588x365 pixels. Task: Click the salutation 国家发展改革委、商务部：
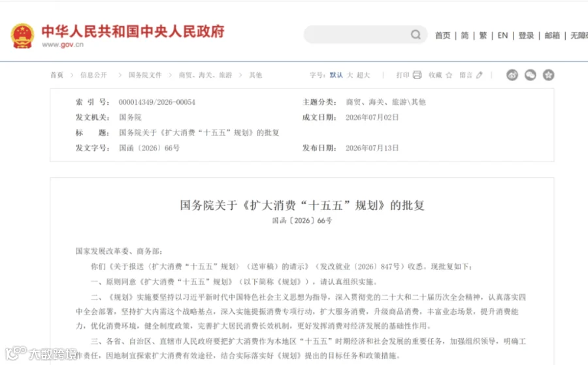[x=120, y=251]
